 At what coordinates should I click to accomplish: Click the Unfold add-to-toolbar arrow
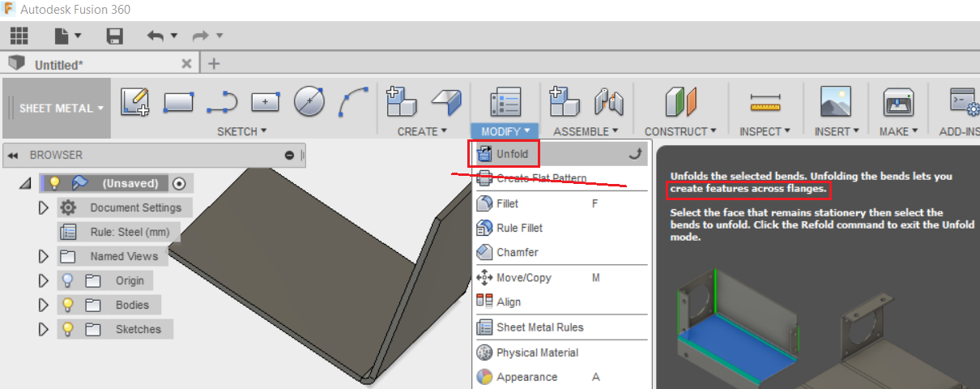(x=635, y=152)
